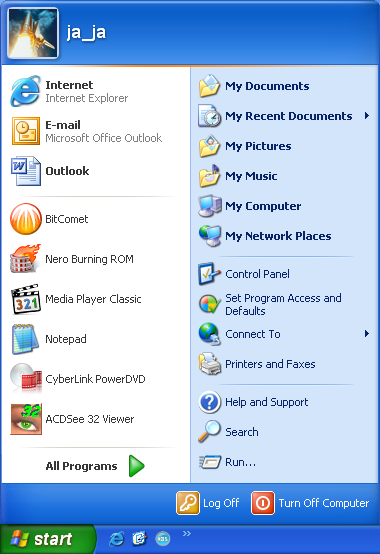
Task: Open the My Documents folder
Action: point(284,86)
